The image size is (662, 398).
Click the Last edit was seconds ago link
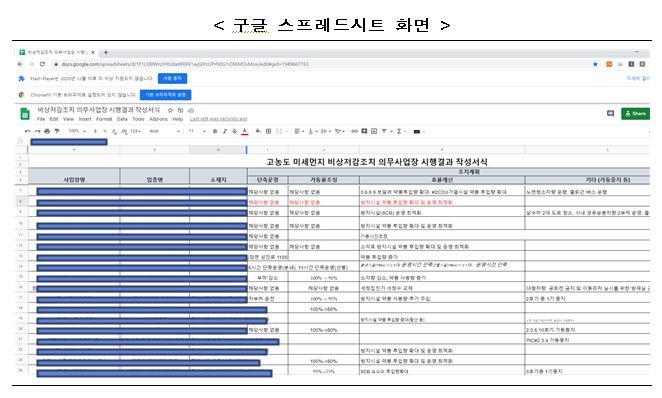point(218,119)
